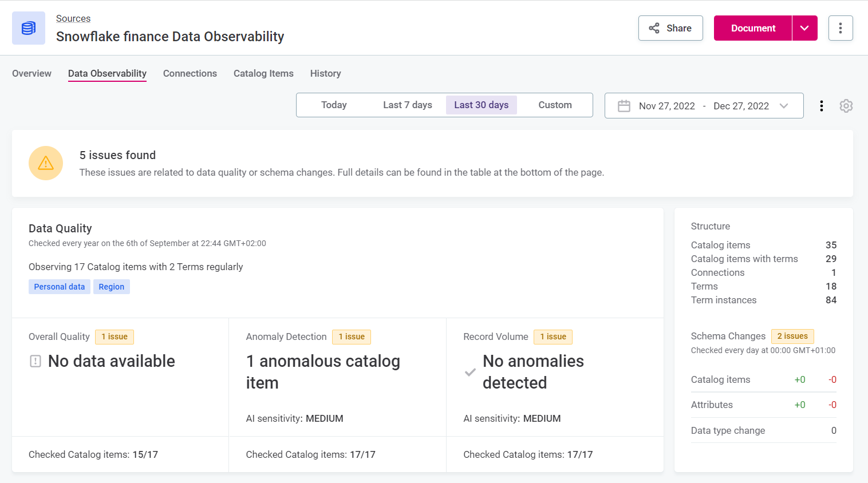868x483 pixels.
Task: Select the Today date range option
Action: point(334,105)
